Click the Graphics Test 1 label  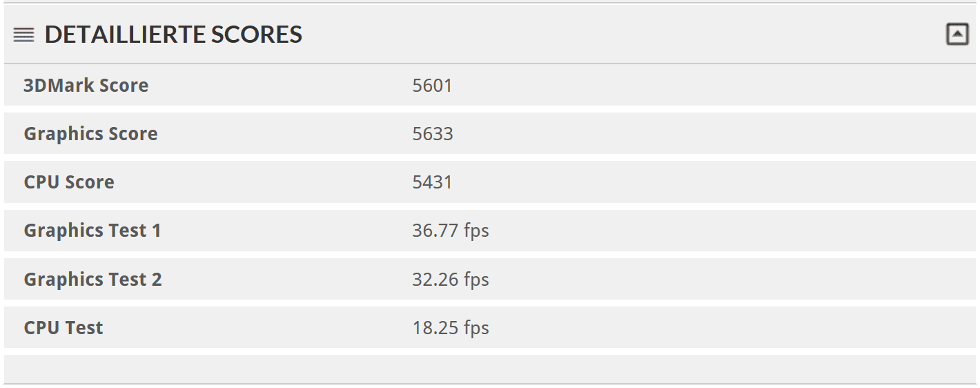coord(92,231)
